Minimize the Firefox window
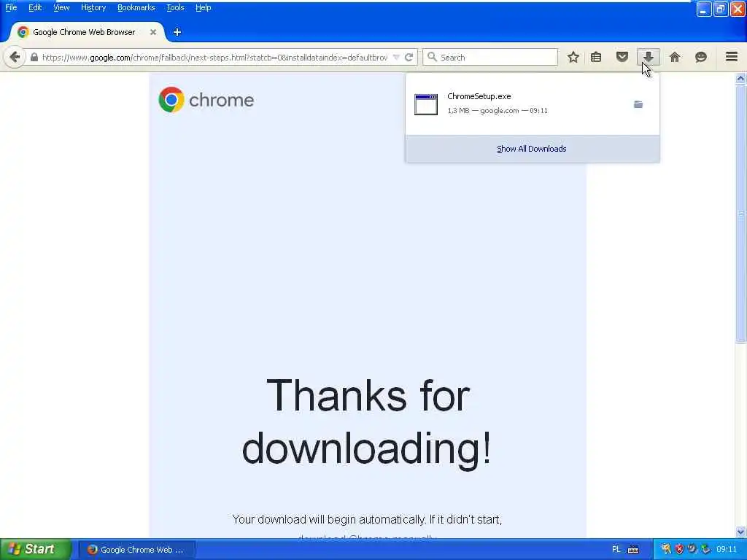Viewport: 747px width, 560px height. (x=704, y=9)
